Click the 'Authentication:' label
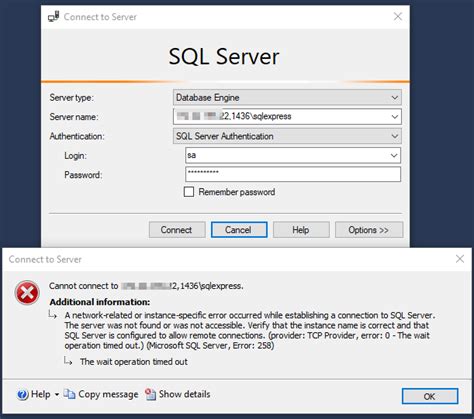 coord(77,136)
